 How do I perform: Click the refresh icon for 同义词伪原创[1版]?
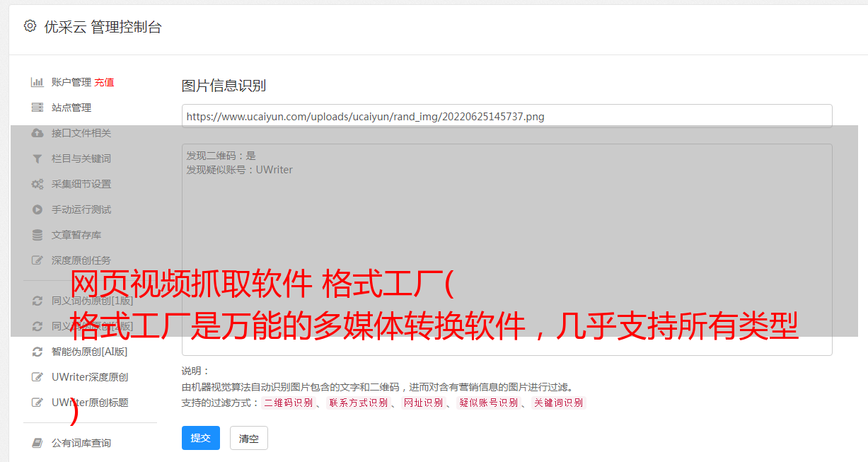(37, 301)
